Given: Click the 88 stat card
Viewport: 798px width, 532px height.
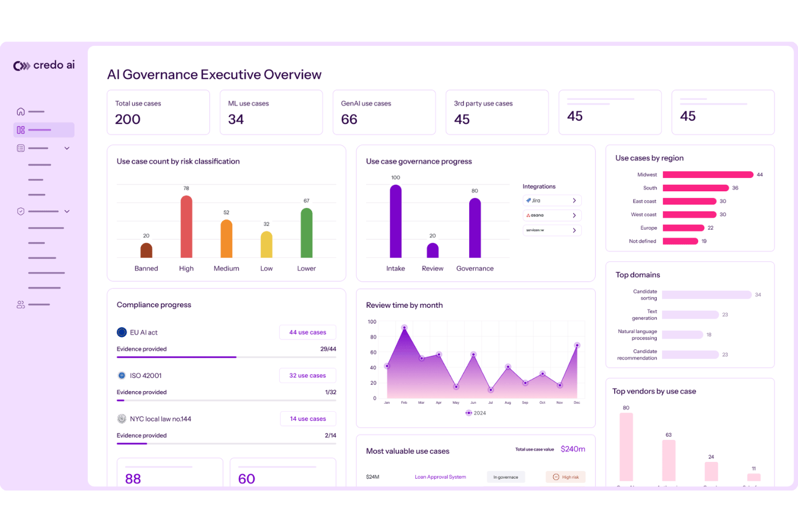Looking at the screenshot, I should pyautogui.click(x=170, y=473).
